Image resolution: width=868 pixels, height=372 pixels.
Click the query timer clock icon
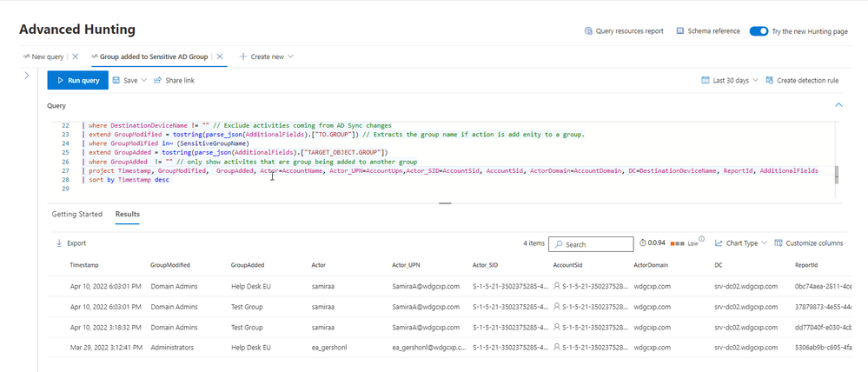coord(643,243)
